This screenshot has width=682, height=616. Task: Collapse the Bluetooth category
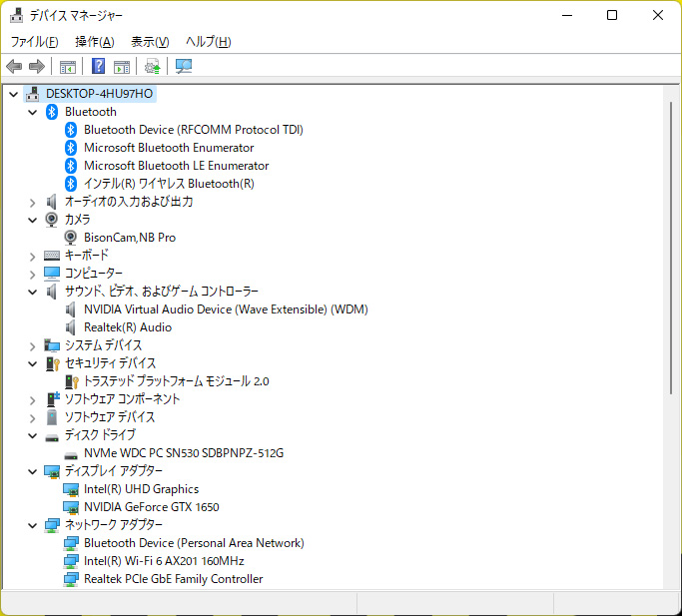tap(33, 112)
